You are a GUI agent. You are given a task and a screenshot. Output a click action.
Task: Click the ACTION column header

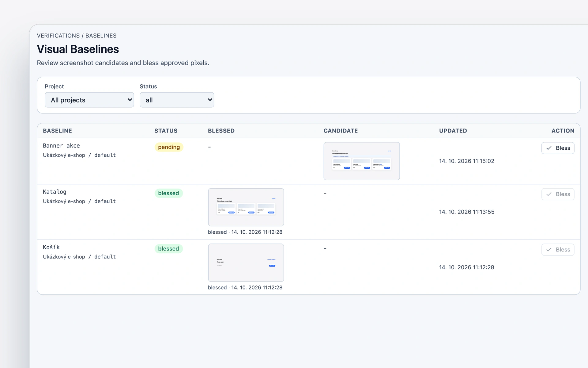pos(563,131)
